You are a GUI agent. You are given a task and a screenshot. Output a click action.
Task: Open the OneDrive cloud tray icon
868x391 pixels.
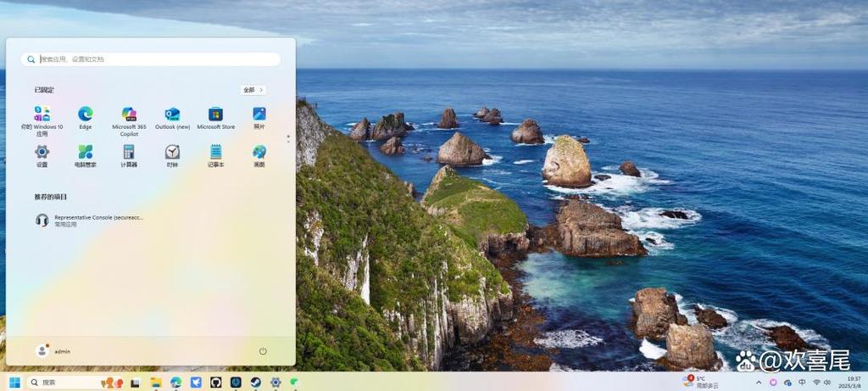point(787,383)
